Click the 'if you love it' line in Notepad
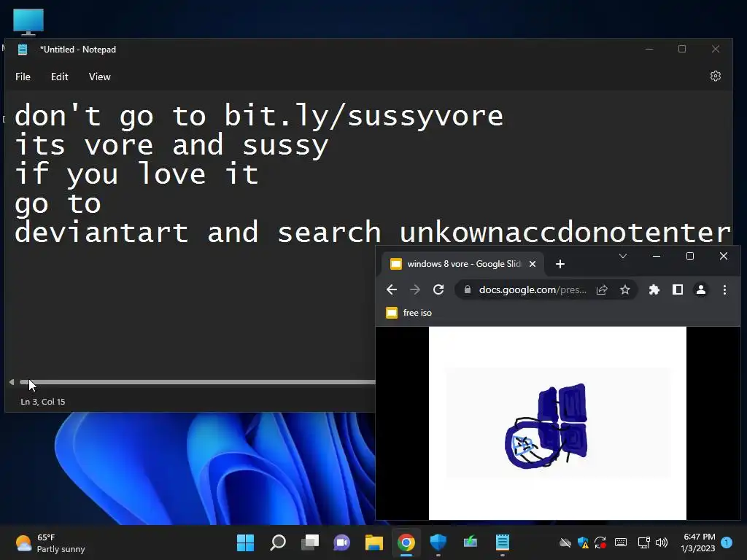This screenshot has width=747, height=560. point(136,174)
